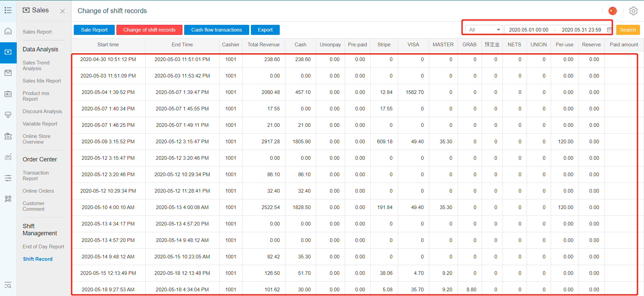644x296 pixels.
Task: Open the crossed tools icon in the sidebar
Action: [x=8, y=199]
